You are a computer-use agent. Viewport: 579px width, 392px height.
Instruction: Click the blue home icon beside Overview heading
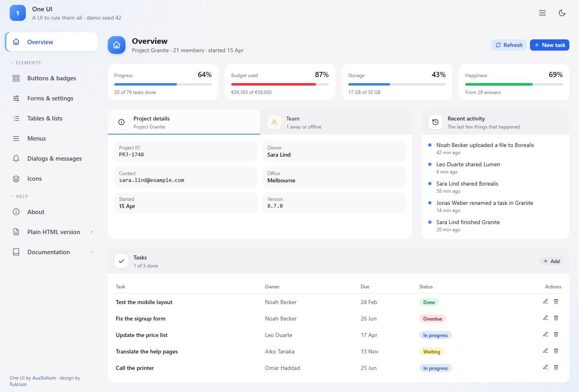pyautogui.click(x=117, y=45)
